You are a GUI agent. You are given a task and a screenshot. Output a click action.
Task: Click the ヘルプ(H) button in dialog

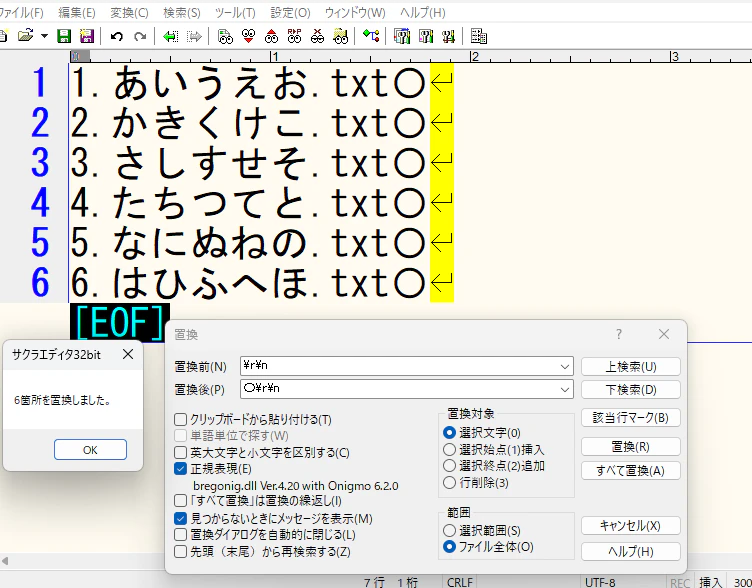tap(631, 552)
